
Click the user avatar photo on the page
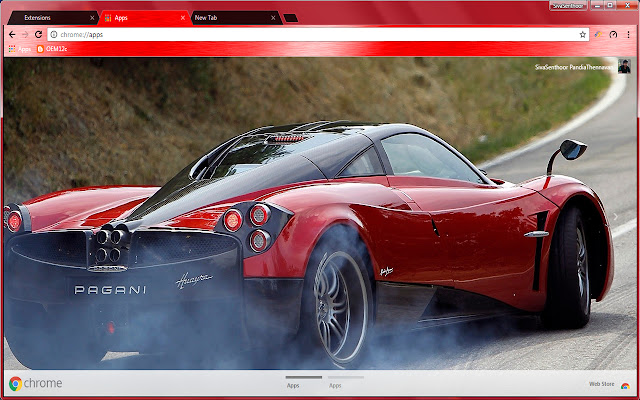tap(624, 66)
